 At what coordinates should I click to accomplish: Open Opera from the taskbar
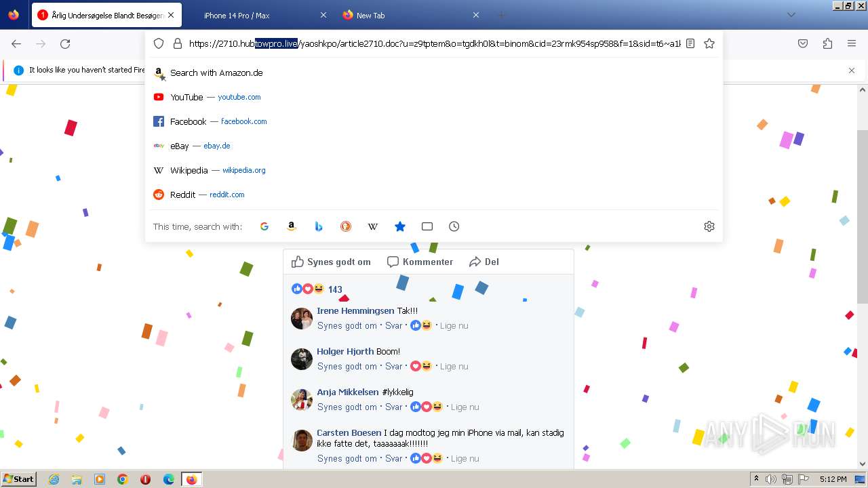[146, 479]
